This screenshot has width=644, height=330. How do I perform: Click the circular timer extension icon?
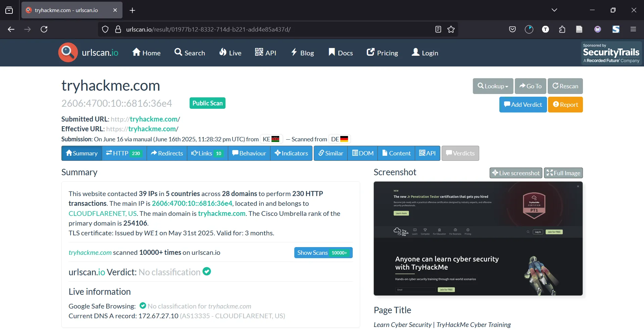(x=529, y=29)
